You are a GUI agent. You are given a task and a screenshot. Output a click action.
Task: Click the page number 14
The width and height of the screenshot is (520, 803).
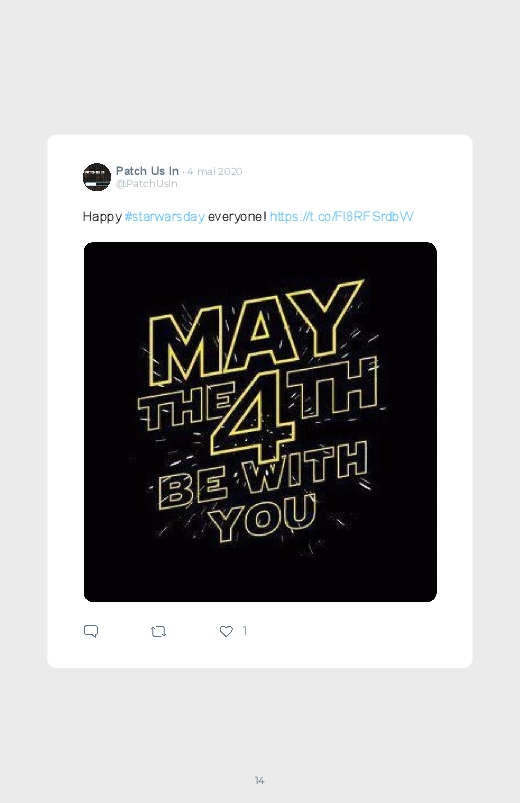click(260, 780)
